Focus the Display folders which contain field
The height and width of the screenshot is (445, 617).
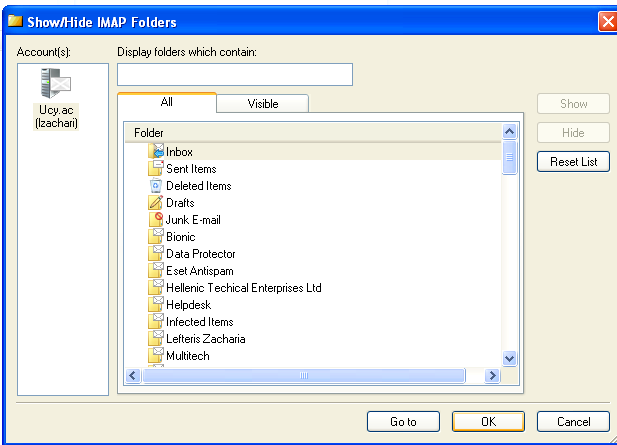pos(235,74)
